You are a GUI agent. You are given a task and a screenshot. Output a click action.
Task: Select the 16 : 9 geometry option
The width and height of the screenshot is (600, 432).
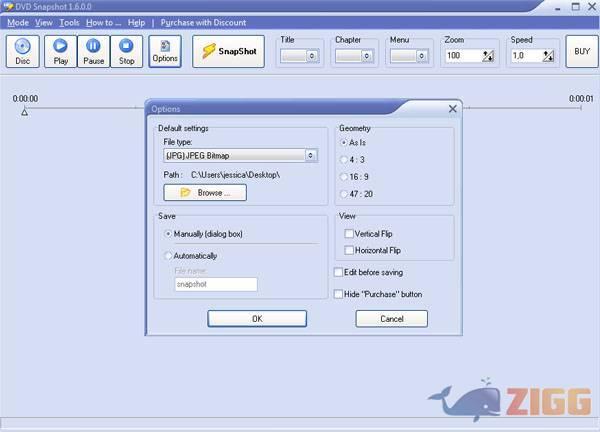tap(354, 177)
